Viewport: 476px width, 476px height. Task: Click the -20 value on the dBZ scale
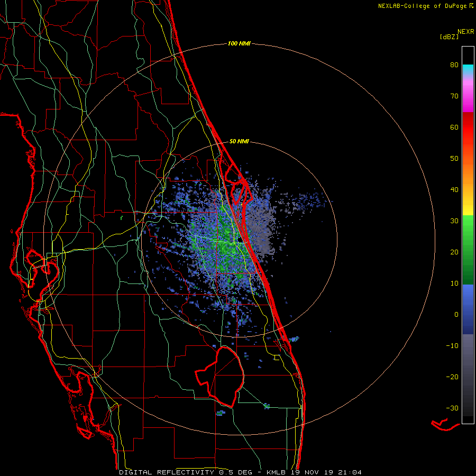452,377
